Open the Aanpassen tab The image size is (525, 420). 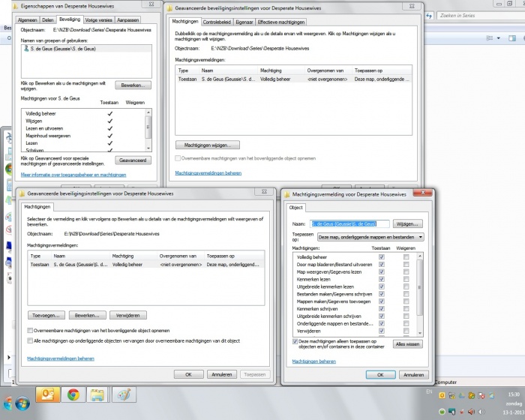127,20
